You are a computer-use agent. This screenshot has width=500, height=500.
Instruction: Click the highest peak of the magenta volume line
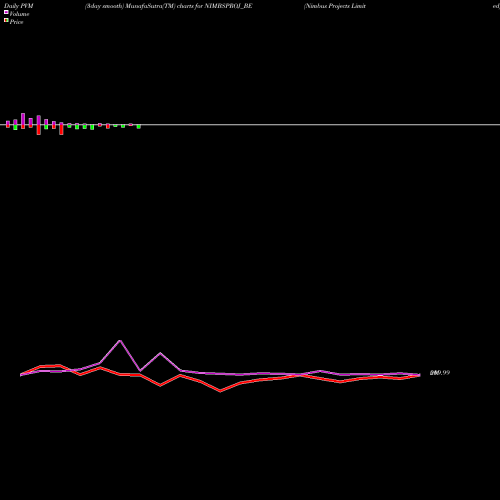pos(120,341)
